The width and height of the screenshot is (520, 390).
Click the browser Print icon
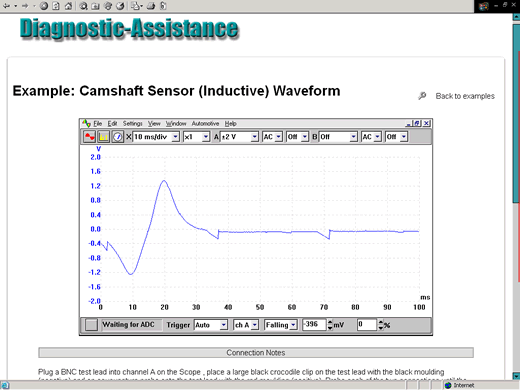tap(151, 6)
